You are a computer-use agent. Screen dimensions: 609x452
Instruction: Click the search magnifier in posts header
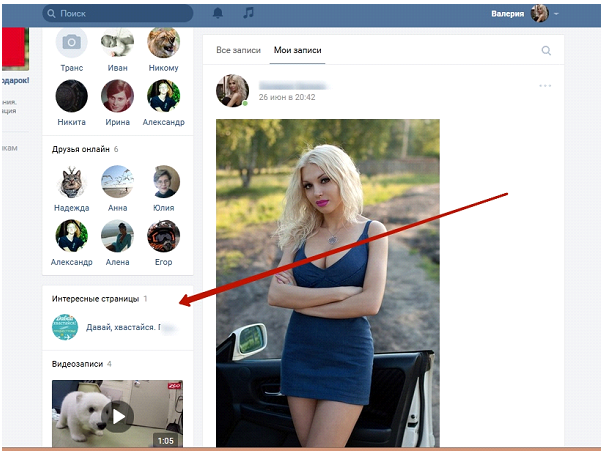point(546,50)
